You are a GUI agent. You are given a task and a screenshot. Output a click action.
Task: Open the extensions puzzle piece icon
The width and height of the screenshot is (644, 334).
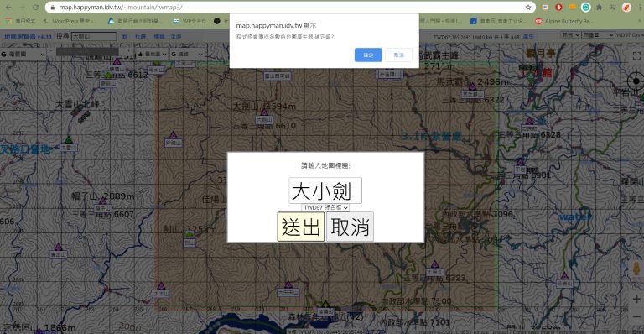pos(600,8)
